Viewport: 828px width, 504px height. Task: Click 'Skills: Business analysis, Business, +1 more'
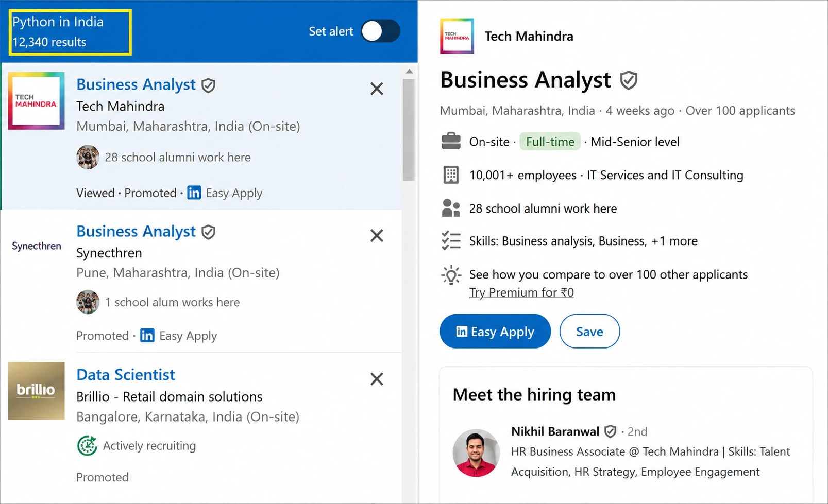click(x=583, y=241)
